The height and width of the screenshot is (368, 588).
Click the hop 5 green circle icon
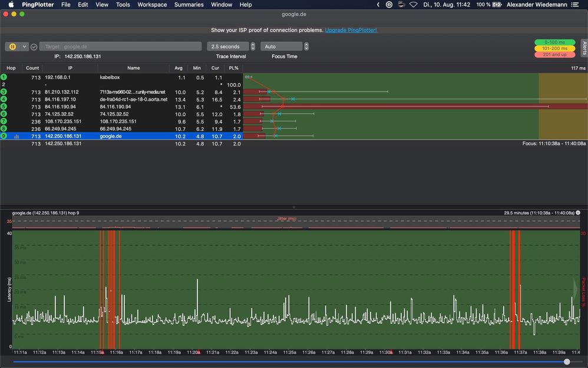(x=4, y=106)
